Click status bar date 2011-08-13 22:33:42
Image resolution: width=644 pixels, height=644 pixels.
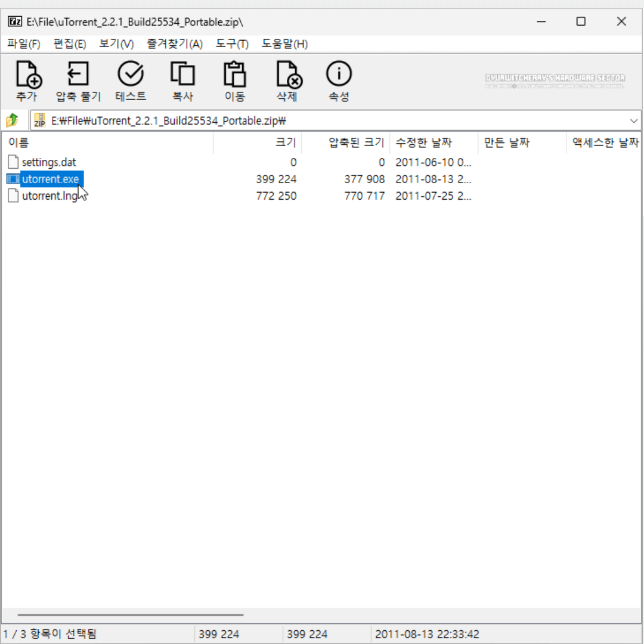(x=427, y=634)
